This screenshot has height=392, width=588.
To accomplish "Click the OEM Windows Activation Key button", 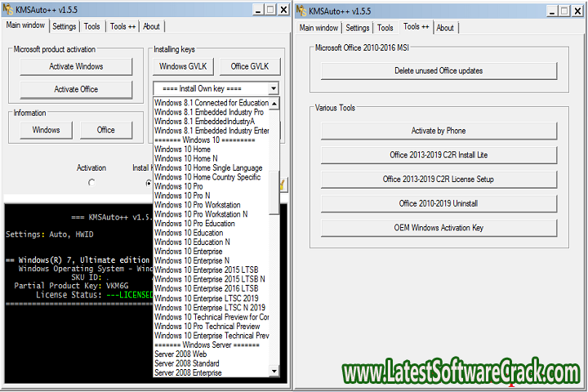I will coord(439,227).
